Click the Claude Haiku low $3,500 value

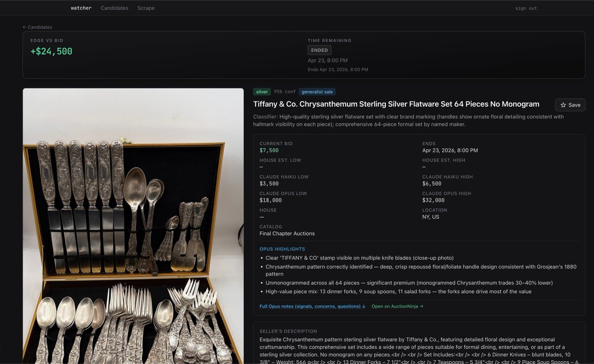[269, 183]
